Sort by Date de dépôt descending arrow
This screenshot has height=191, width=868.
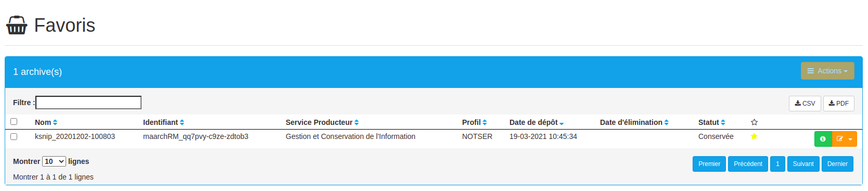[561, 123]
